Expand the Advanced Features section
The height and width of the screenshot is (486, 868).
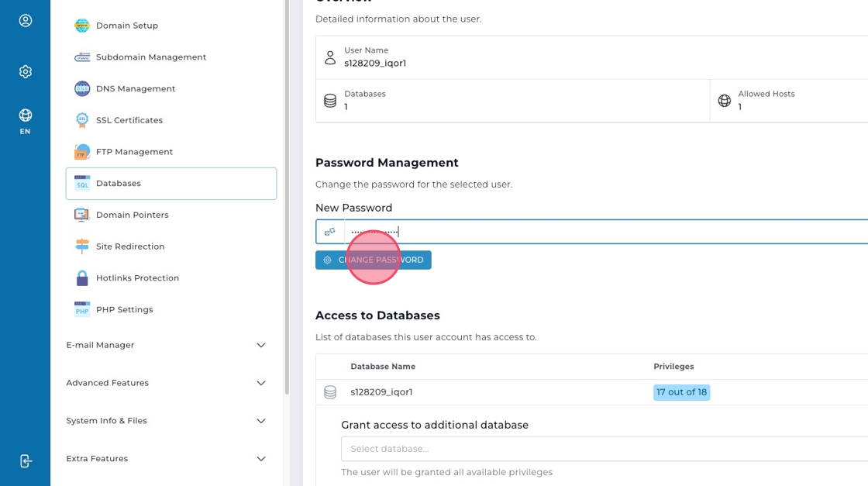pyautogui.click(x=260, y=383)
